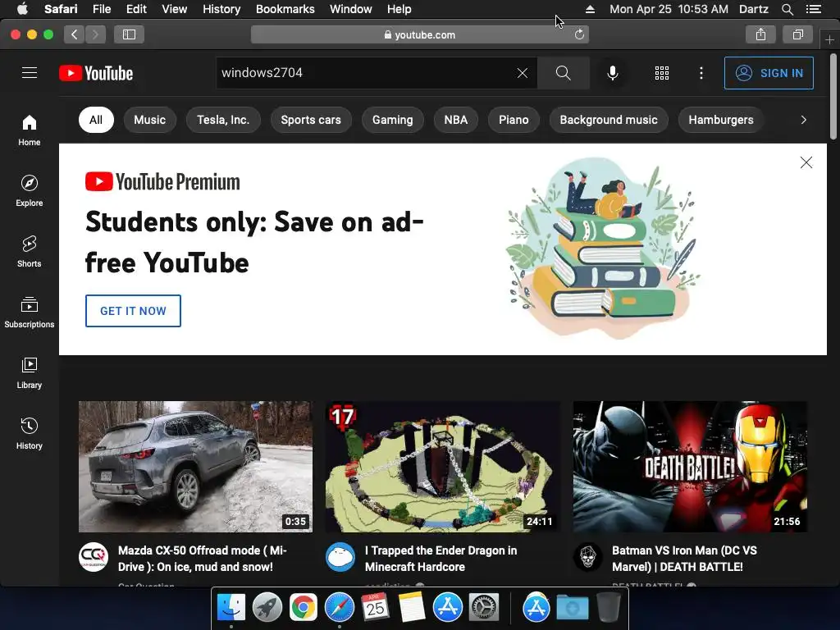Click the SIGN IN button

769,73
